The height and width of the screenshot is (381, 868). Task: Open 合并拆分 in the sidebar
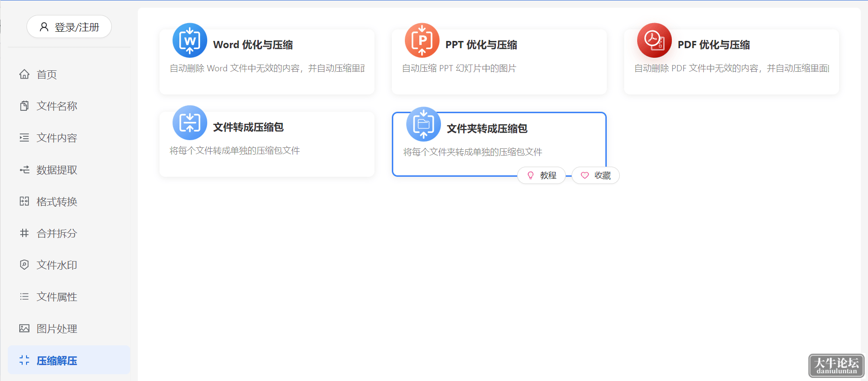click(69, 233)
